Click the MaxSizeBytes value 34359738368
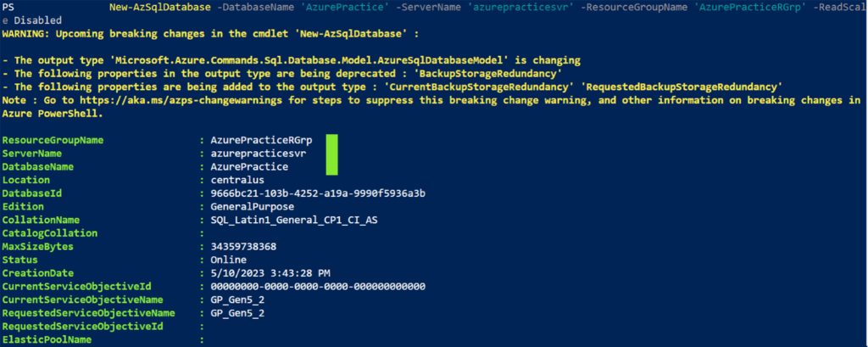The width and height of the screenshot is (868, 347). point(243,247)
